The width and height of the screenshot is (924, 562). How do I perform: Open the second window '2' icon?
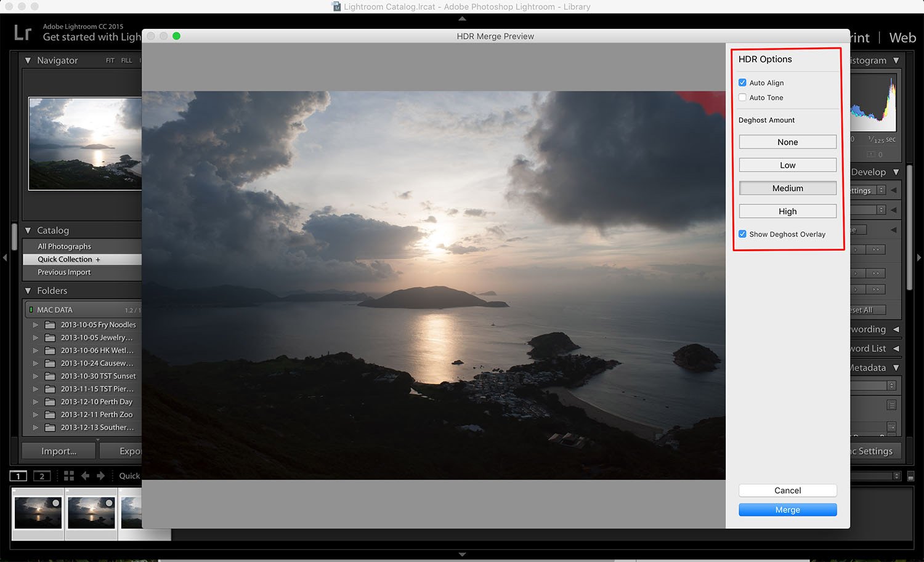41,476
